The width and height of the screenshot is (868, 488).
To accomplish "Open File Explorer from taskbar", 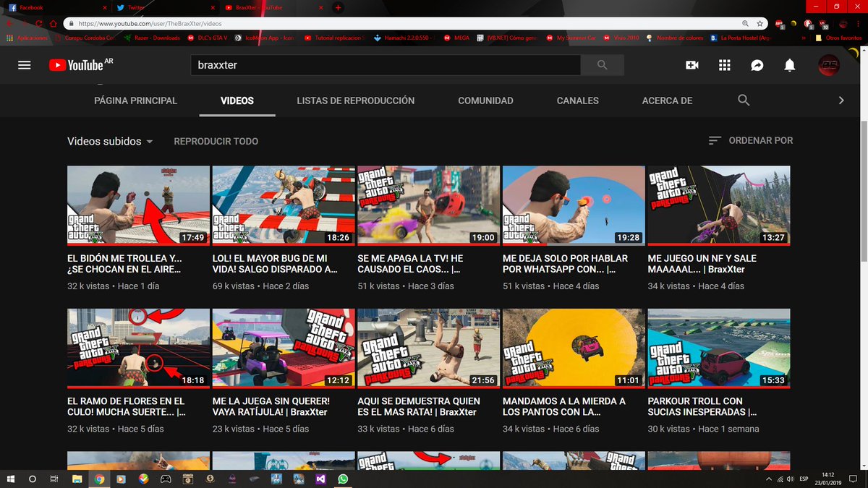I will point(77,479).
